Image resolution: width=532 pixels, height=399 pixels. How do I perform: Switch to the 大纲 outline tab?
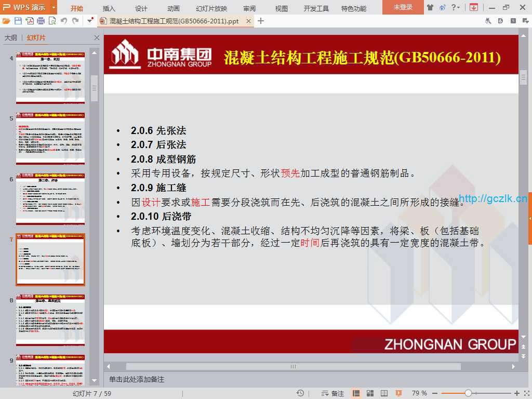[11, 38]
